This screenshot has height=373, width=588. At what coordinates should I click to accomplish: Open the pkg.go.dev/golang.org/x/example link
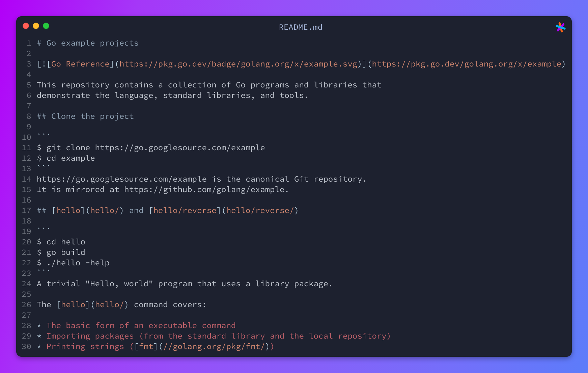(x=467, y=64)
